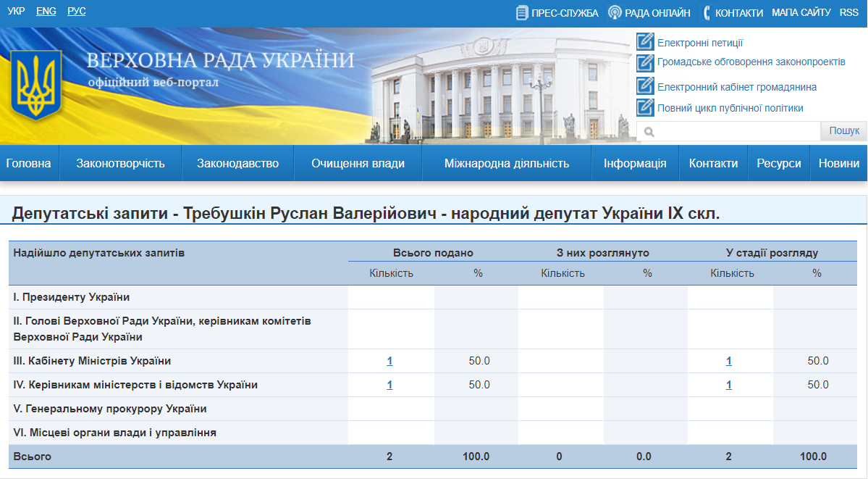Click header Надійшло депутатських запитів
This screenshot has width=868, height=479.
coord(99,253)
